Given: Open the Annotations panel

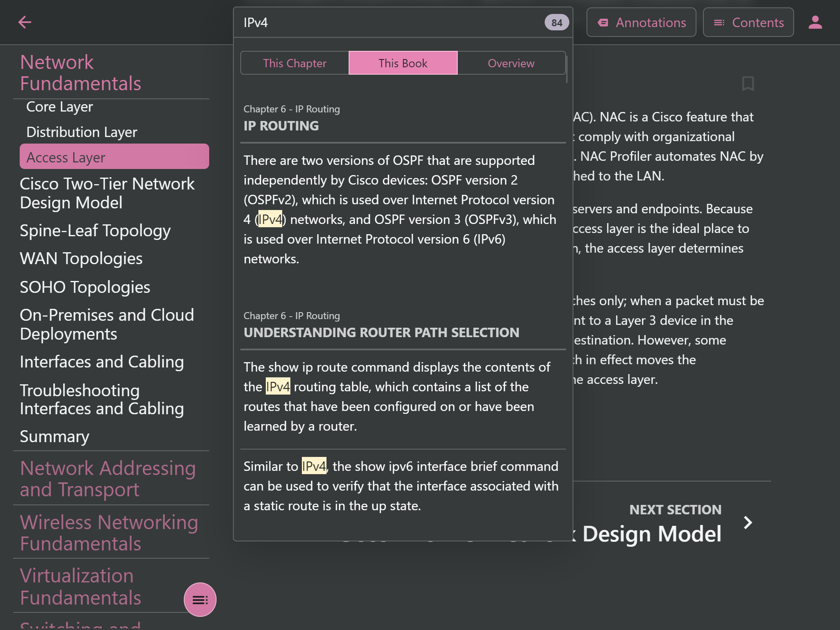Looking at the screenshot, I should tap(641, 22).
